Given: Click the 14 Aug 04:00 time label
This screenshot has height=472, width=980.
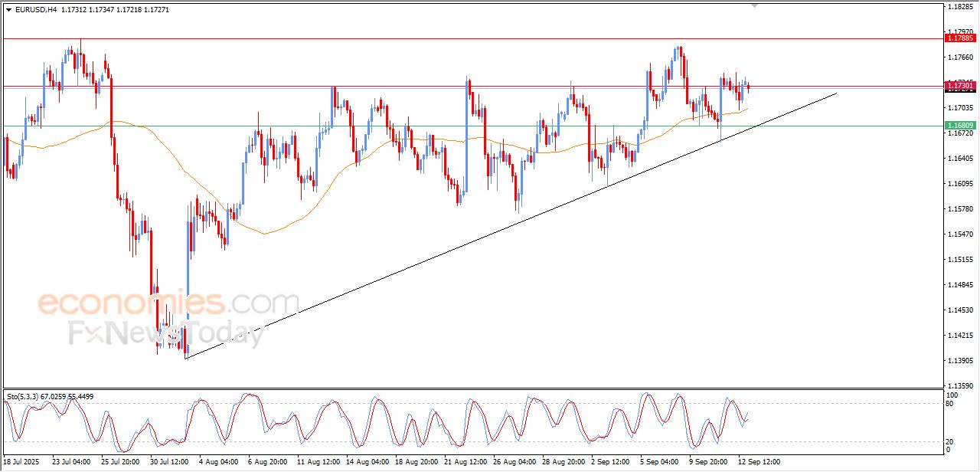Looking at the screenshot, I should [x=367, y=462].
